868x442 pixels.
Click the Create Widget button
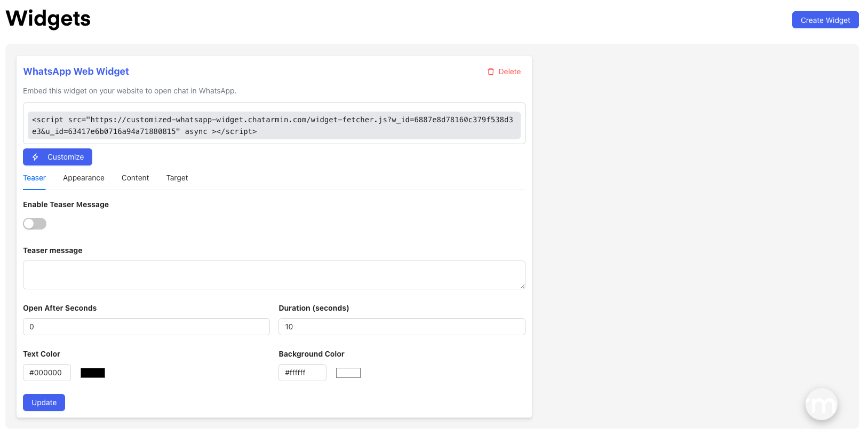pyautogui.click(x=825, y=20)
